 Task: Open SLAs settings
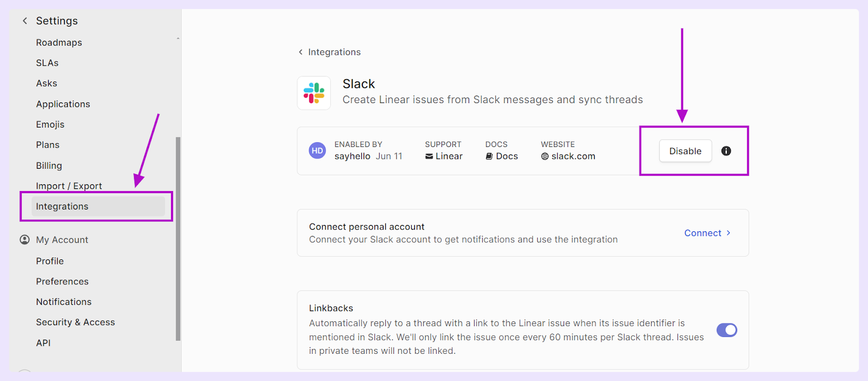coord(47,63)
